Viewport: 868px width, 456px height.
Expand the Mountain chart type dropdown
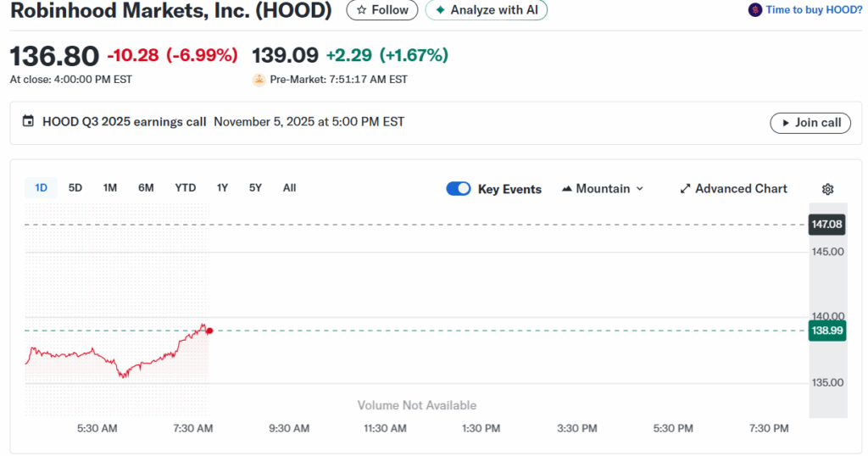pos(603,189)
